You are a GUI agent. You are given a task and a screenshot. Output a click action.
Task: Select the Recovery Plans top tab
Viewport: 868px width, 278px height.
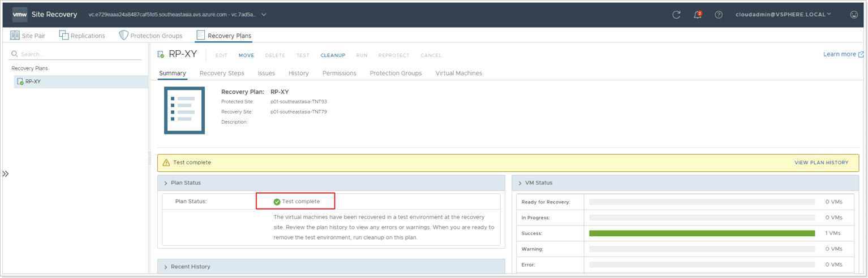coord(224,36)
